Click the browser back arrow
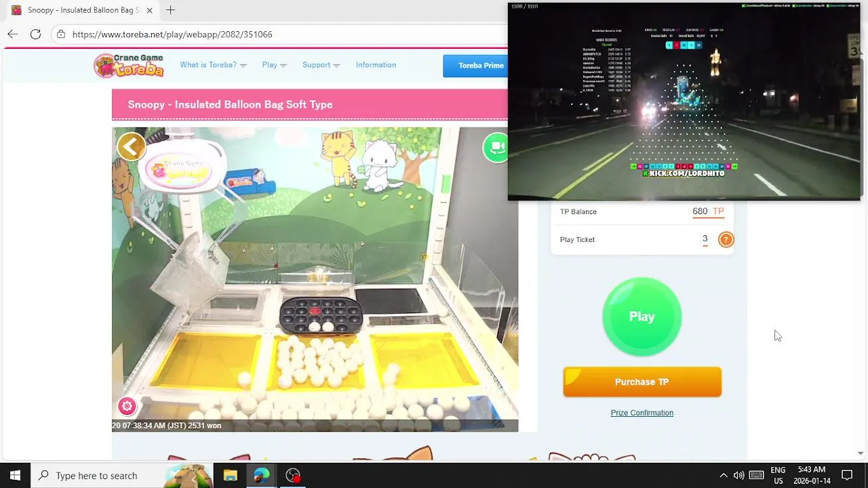Image resolution: width=868 pixels, height=488 pixels. pos(13,34)
